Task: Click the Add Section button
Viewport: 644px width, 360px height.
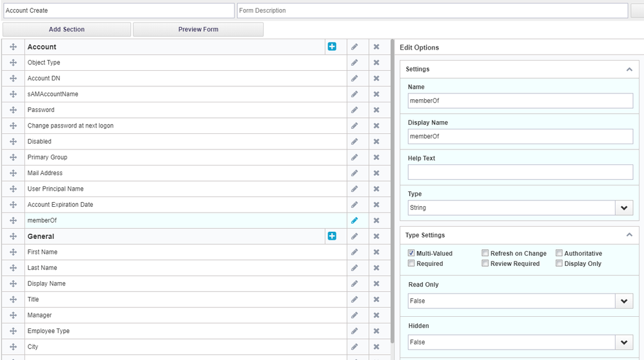Action: pyautogui.click(x=66, y=30)
